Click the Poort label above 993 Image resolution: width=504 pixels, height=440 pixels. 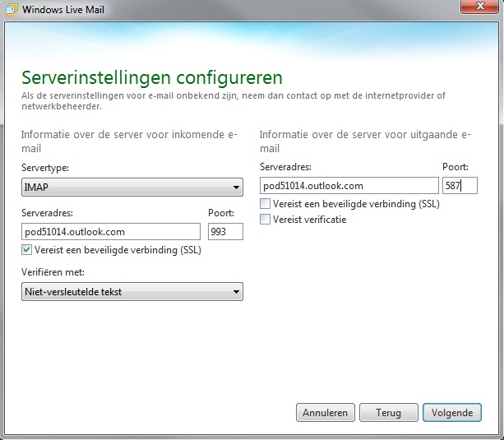(x=221, y=213)
